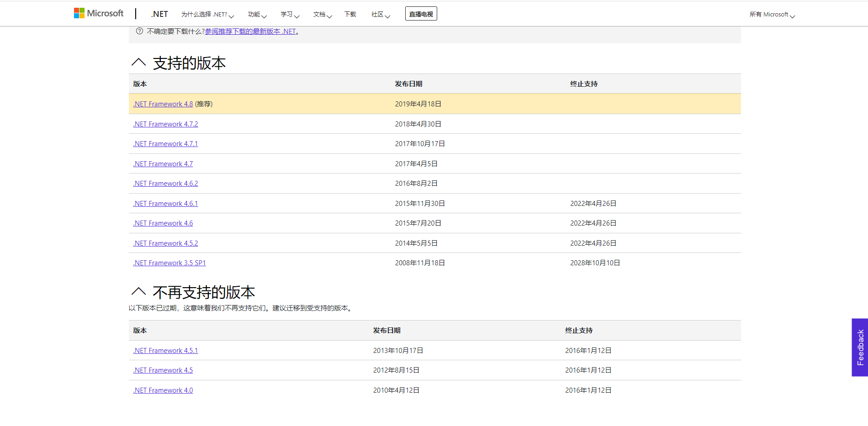This screenshot has width=868, height=426.
Task: Open the 下载 menu item
Action: pos(350,15)
